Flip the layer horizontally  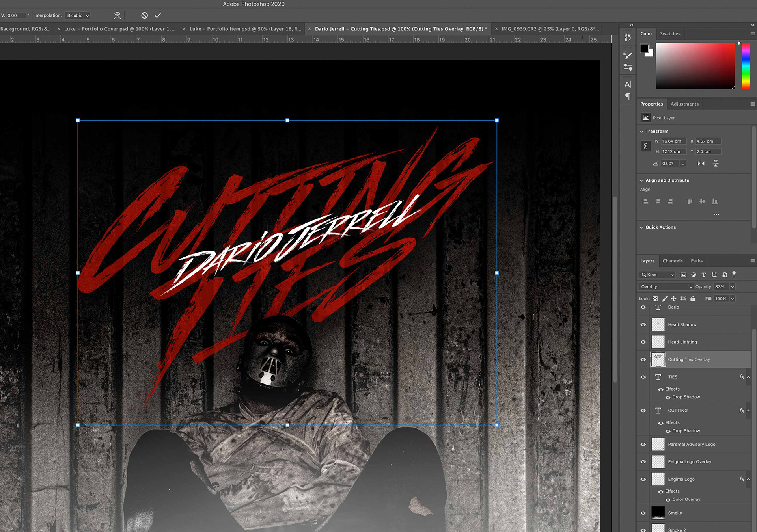click(701, 164)
